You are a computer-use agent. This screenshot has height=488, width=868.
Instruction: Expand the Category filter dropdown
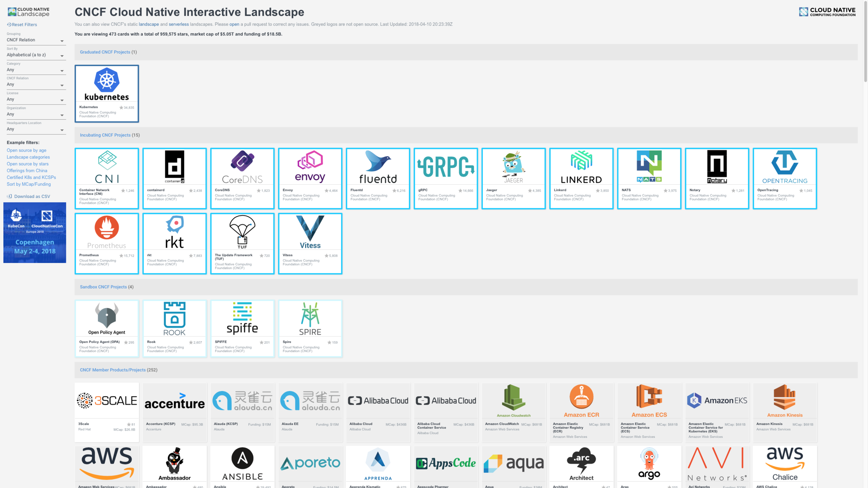point(35,70)
